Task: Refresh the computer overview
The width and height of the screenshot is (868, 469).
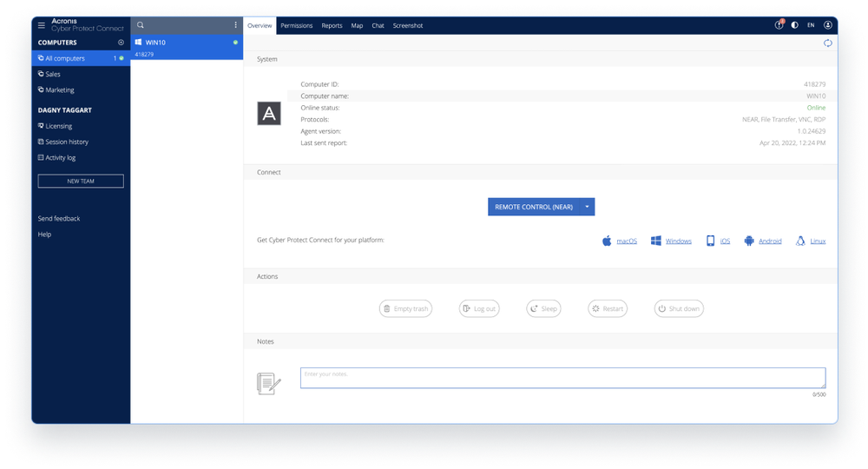Action: point(827,43)
